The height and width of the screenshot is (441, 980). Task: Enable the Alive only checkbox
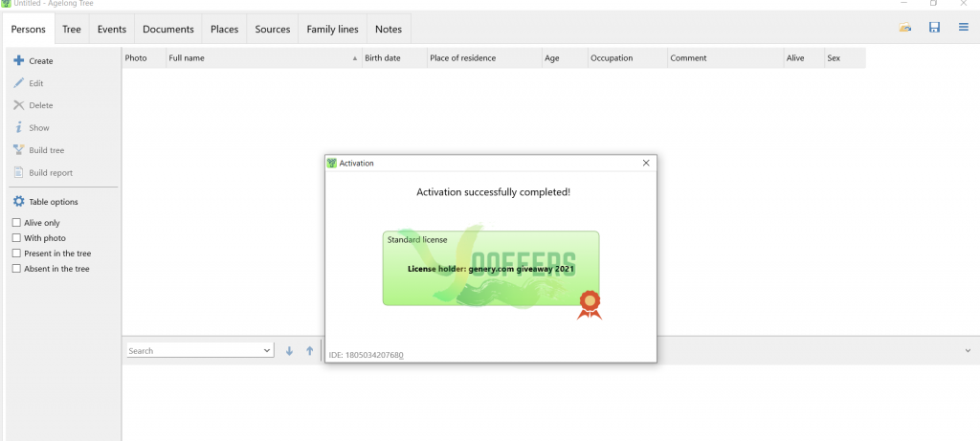pyautogui.click(x=17, y=222)
